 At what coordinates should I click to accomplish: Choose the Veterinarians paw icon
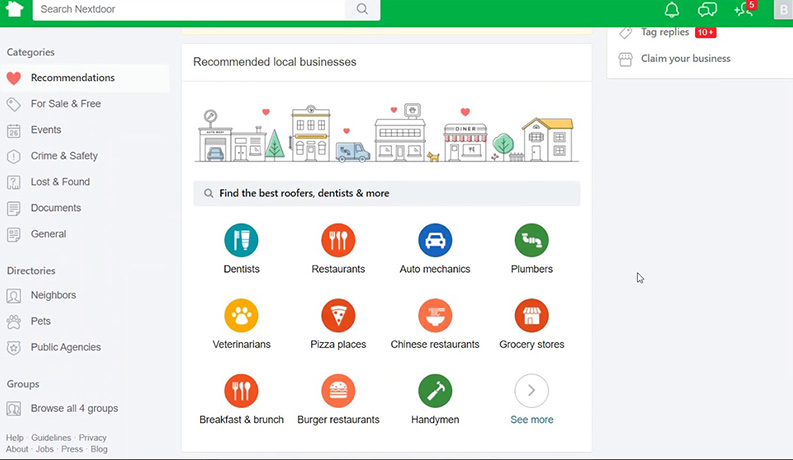point(241,315)
